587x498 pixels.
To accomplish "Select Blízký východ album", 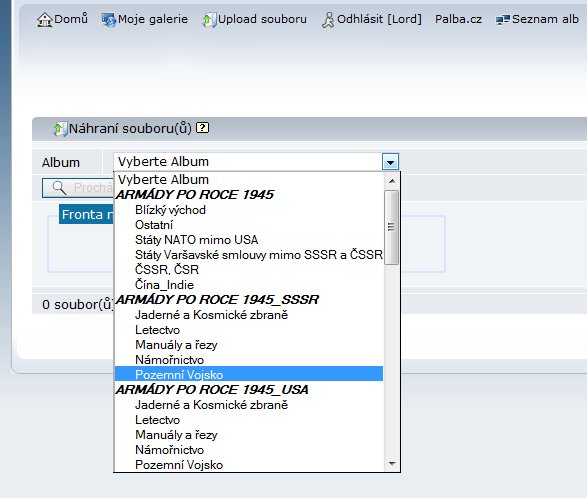I will pyautogui.click(x=249, y=210).
